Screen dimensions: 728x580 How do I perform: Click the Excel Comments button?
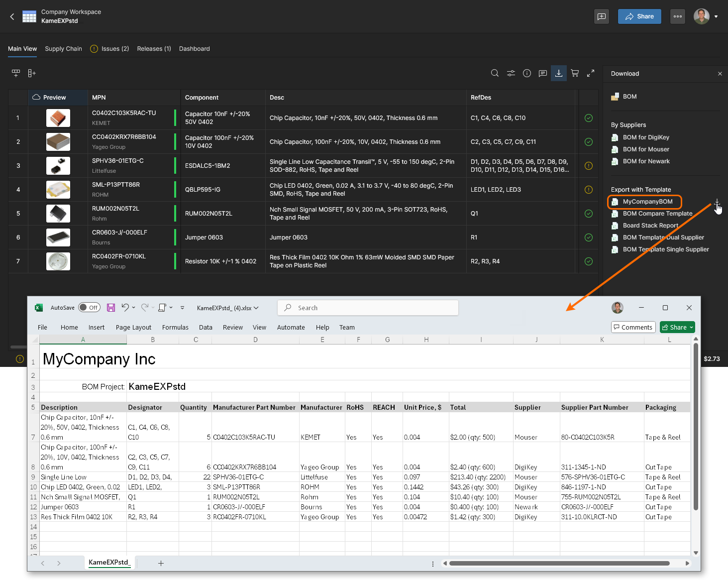click(633, 327)
